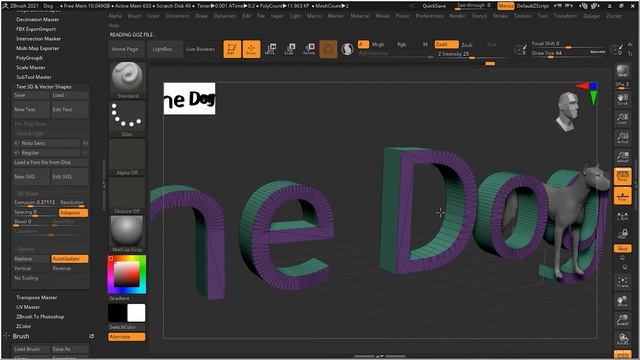Viewport: 640px width, 360px height.
Task: Toggle Perspective distortion icon
Action: (x=622, y=176)
